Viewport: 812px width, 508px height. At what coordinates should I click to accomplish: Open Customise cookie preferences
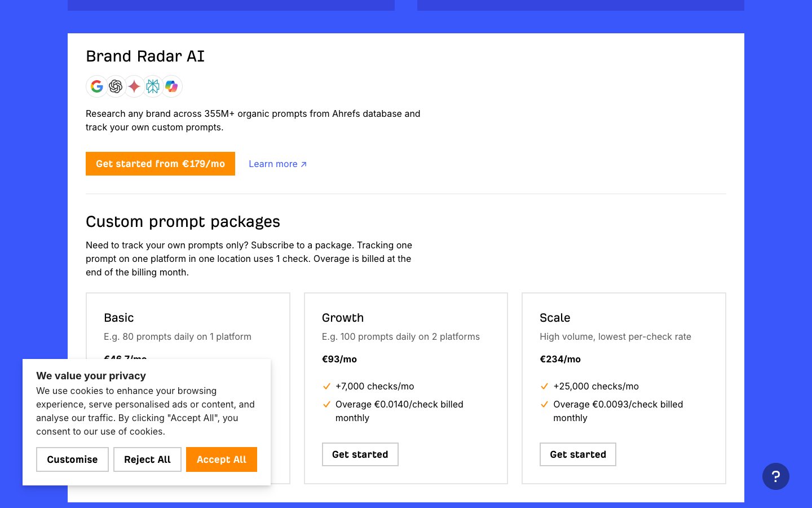click(x=72, y=459)
